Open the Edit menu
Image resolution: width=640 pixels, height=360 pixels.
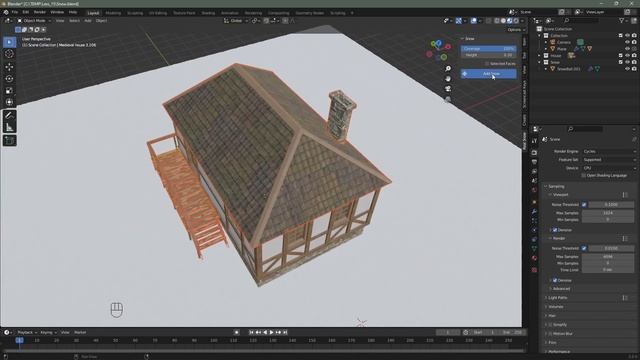click(26, 12)
